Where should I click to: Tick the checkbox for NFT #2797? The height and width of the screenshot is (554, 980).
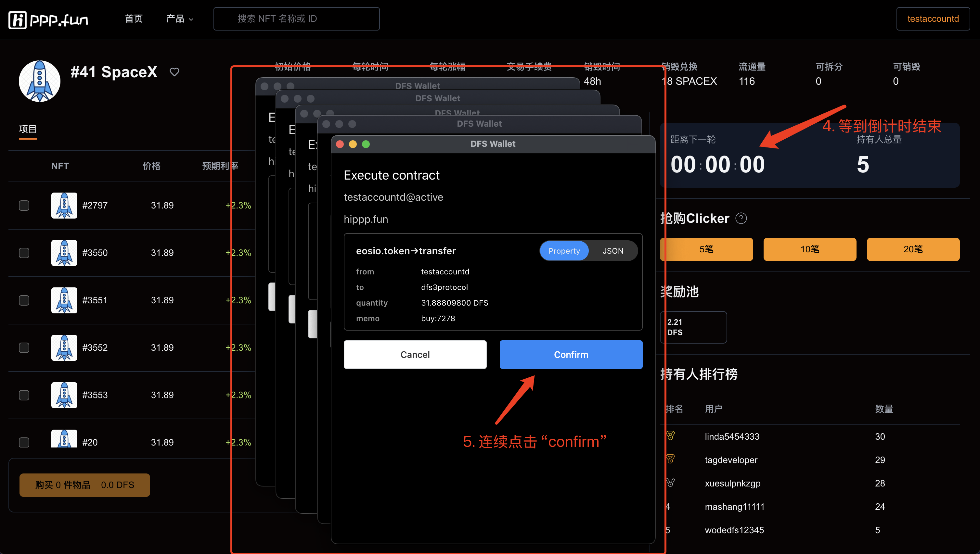tap(24, 206)
